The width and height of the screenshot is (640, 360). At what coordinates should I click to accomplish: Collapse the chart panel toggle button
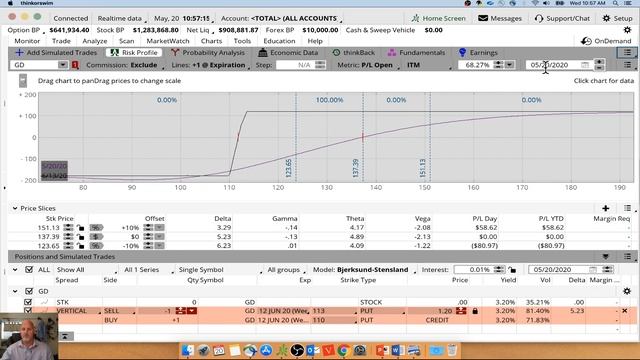pos(23,81)
